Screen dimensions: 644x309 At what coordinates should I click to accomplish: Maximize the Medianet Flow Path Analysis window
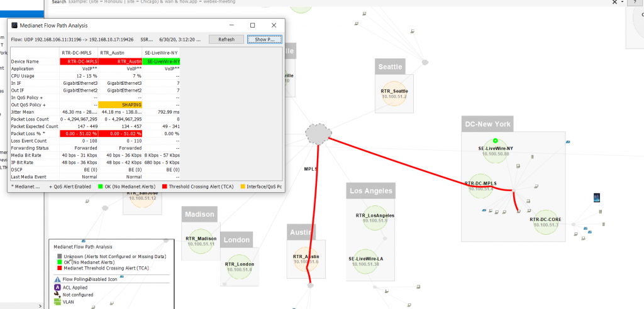click(253, 26)
